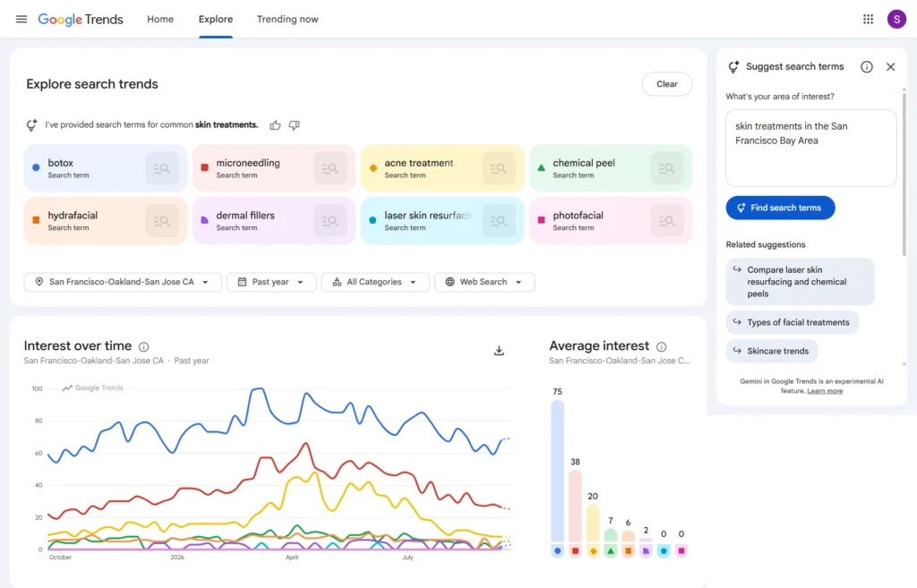
Task: Select the dermal fillers term card
Action: click(x=274, y=221)
